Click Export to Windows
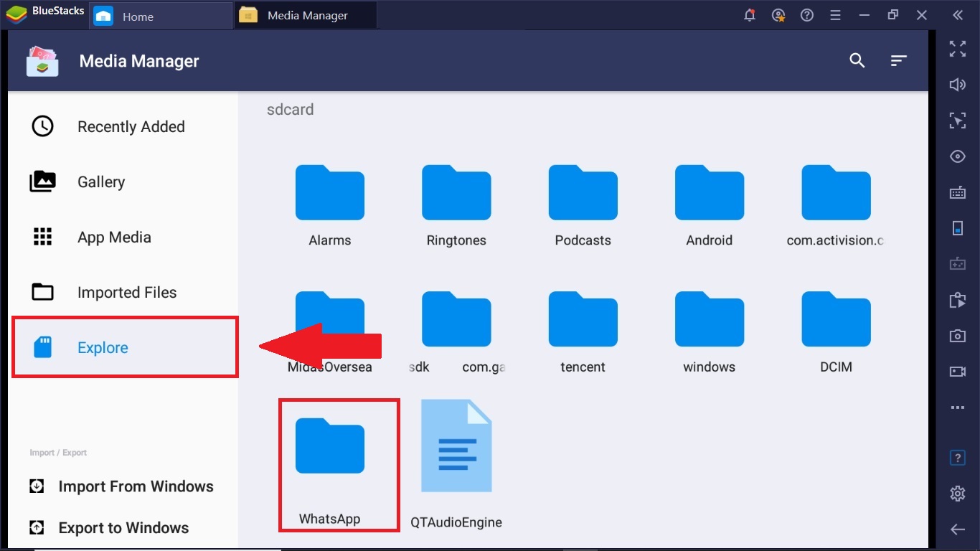The width and height of the screenshot is (980, 551). pos(109,528)
